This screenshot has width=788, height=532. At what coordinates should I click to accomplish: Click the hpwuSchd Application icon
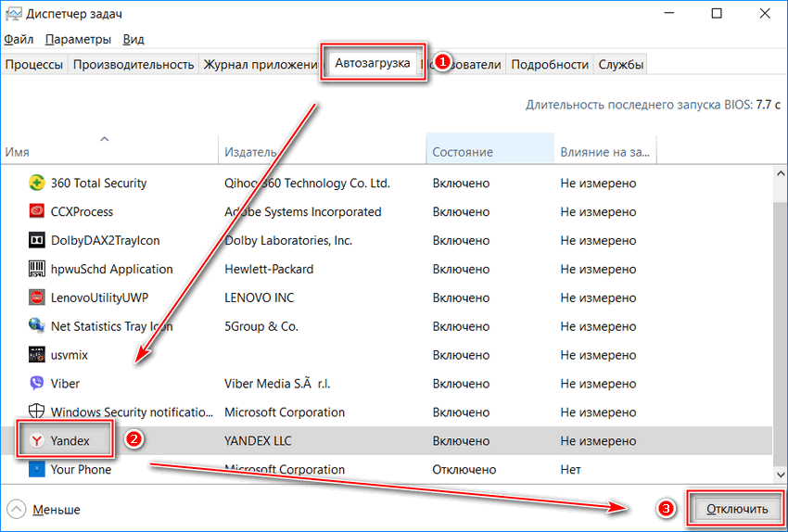[37, 269]
